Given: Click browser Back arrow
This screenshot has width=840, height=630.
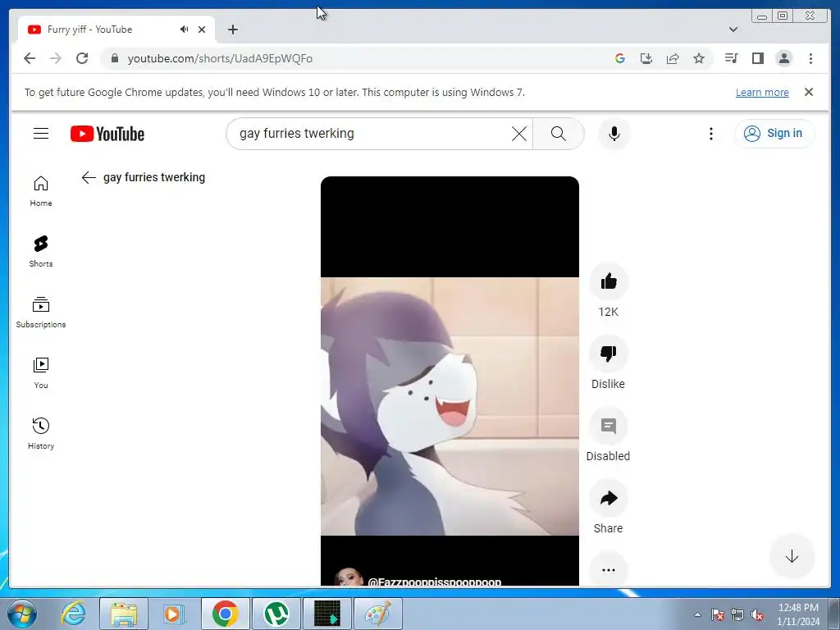Looking at the screenshot, I should (30, 58).
